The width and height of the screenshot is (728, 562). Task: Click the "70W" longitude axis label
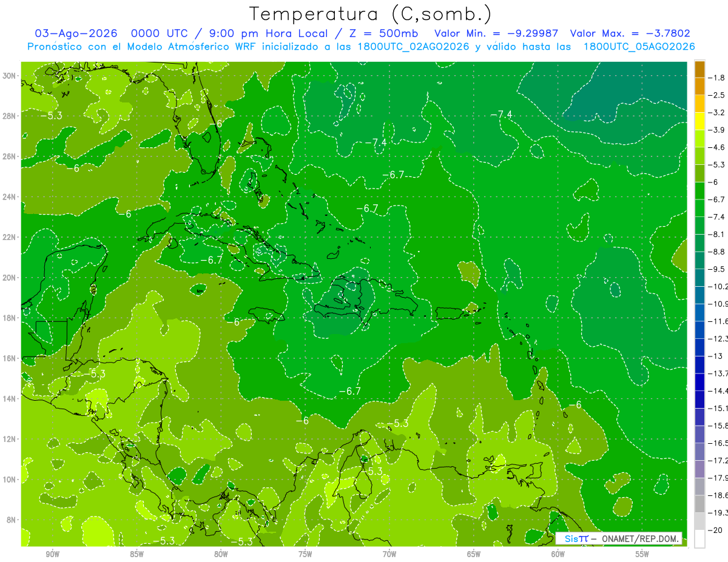pos(390,554)
